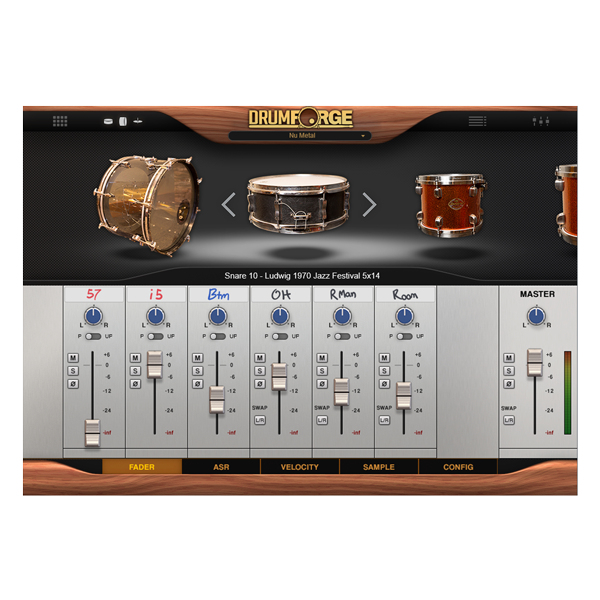
Task: Toggle P/UP switch on Room channel
Action: pos(404,336)
